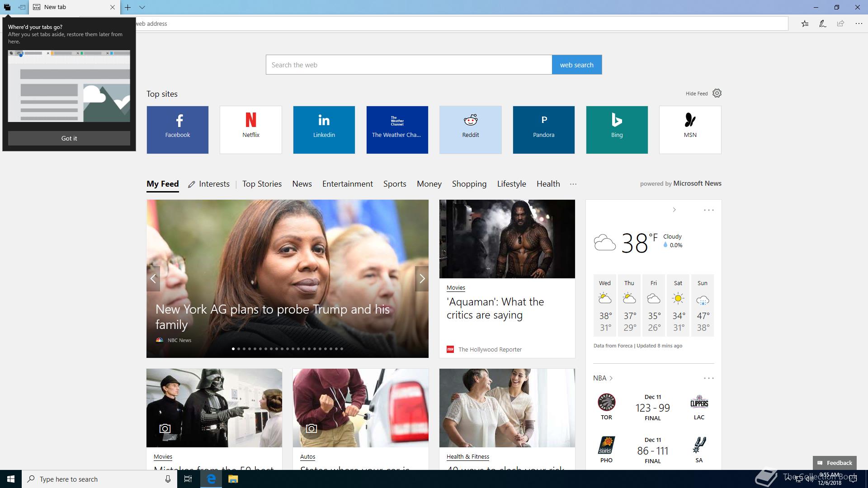Click the Add notes pen icon

tap(823, 23)
